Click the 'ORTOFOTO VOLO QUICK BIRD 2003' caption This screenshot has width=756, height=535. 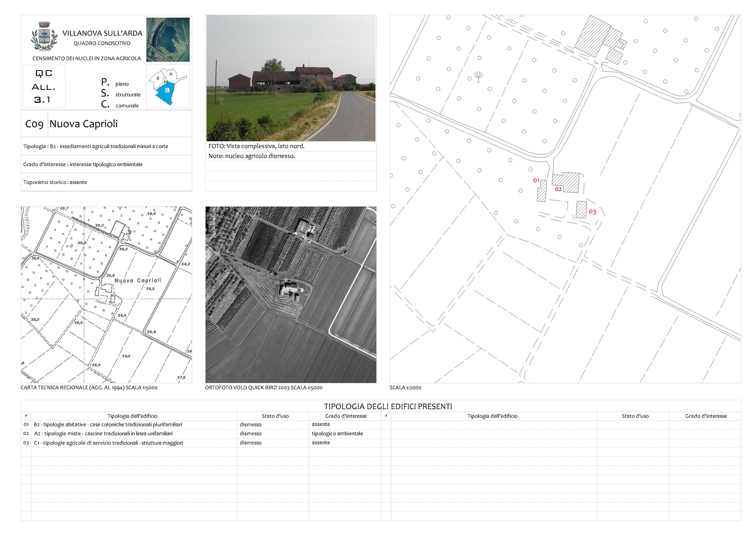tap(264, 388)
